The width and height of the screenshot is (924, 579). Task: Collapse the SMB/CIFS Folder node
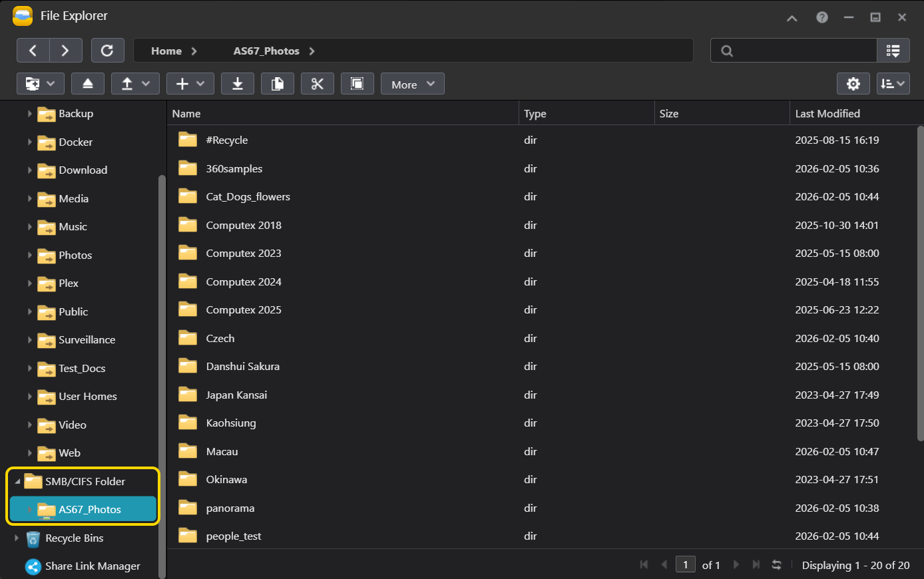(17, 481)
